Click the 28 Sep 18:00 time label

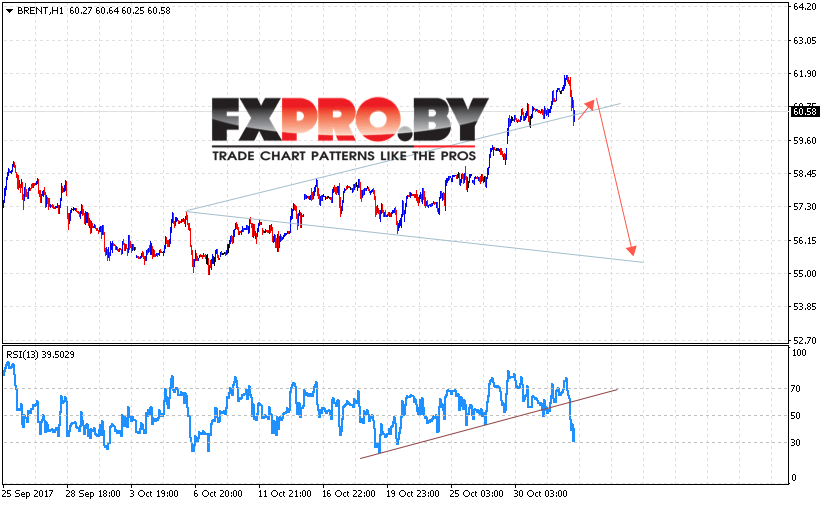(x=93, y=494)
